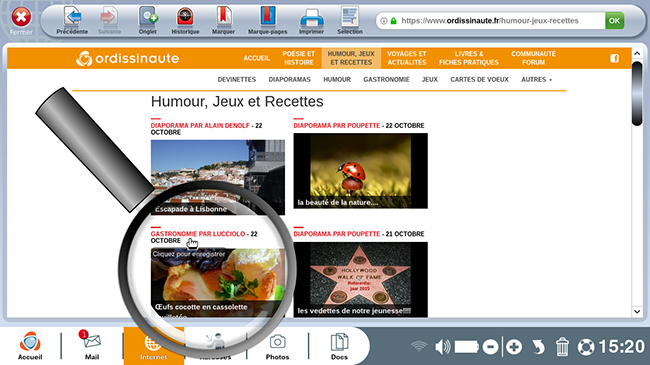
Task: Bookmark the page with Marquer
Action: coord(223,17)
